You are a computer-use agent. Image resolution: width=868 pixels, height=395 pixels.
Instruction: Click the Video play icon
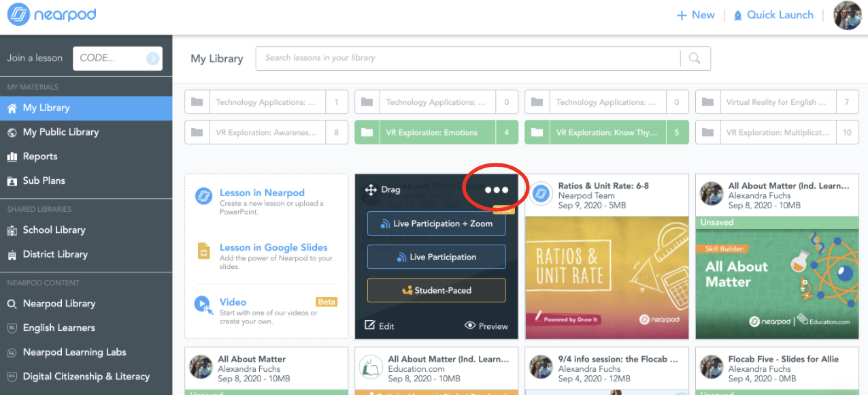pyautogui.click(x=203, y=304)
